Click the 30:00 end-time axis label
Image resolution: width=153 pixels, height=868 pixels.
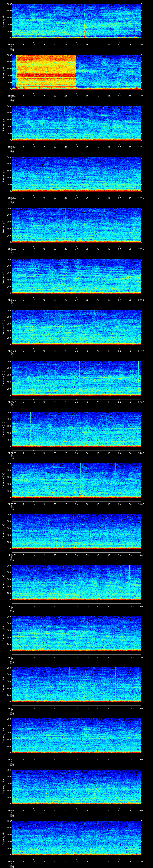click(141, 810)
